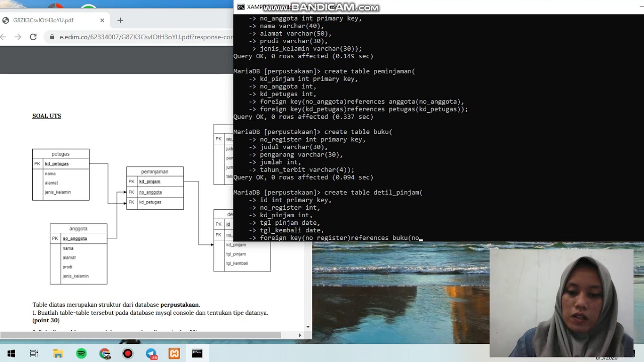Click the bold word 'perpustakaan' in PDF
The width and height of the screenshot is (644, 362).
(x=180, y=305)
